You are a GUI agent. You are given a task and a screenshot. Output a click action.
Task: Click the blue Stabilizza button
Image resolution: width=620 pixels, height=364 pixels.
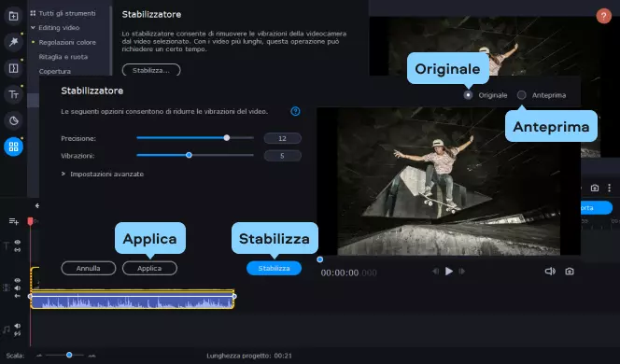(x=274, y=269)
